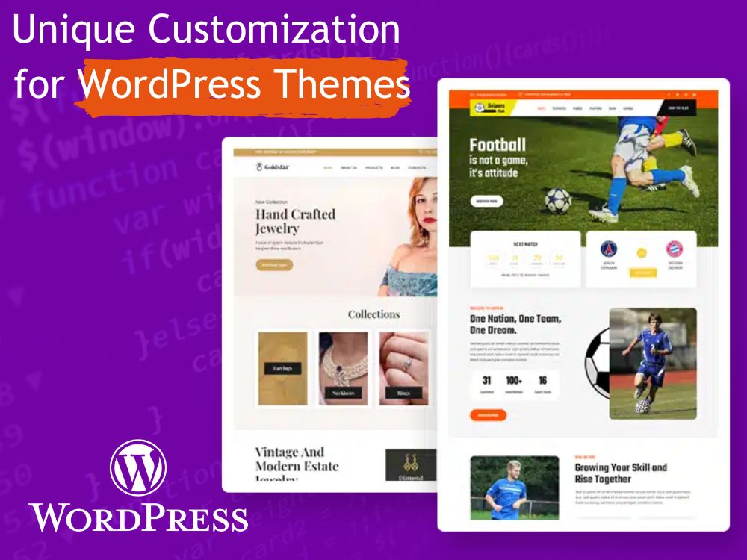This screenshot has width=747, height=560.
Task: Open Players in the football site menu
Action: click(x=595, y=108)
